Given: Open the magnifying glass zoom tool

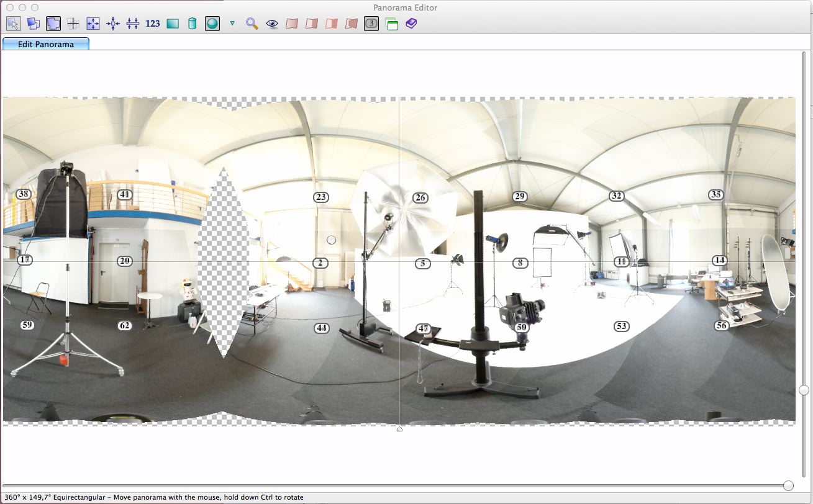Looking at the screenshot, I should 252,24.
